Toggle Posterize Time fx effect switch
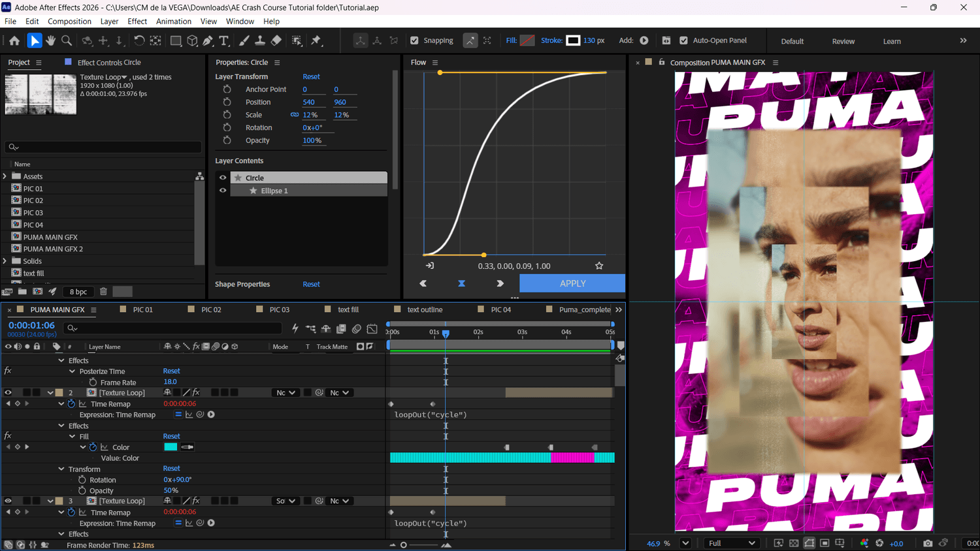The height and width of the screenshot is (551, 980). point(8,371)
